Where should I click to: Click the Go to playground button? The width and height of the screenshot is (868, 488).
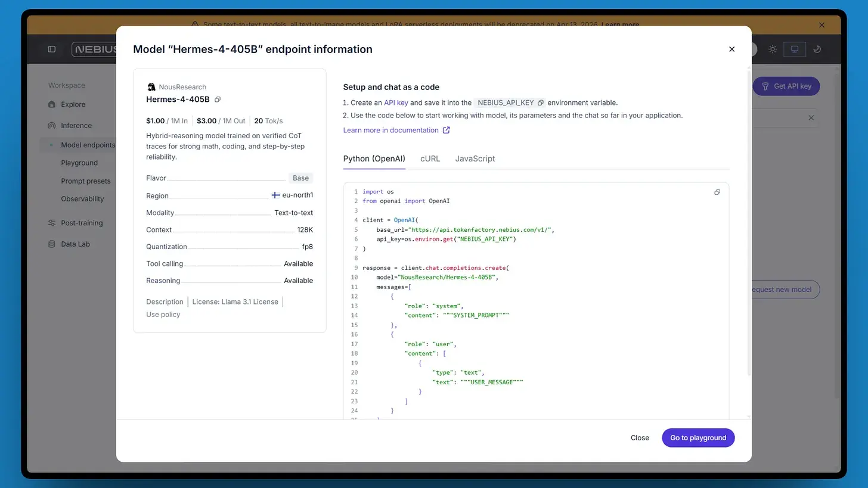pos(698,438)
